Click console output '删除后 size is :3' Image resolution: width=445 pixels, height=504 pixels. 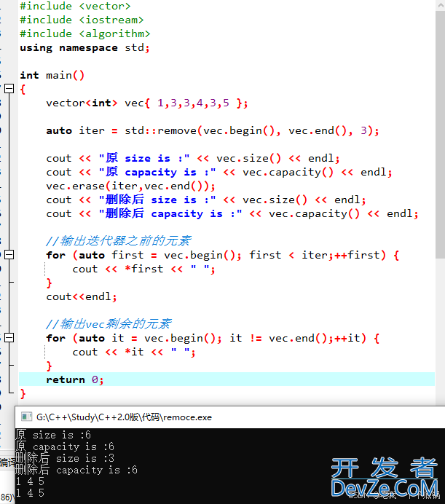tap(65, 458)
